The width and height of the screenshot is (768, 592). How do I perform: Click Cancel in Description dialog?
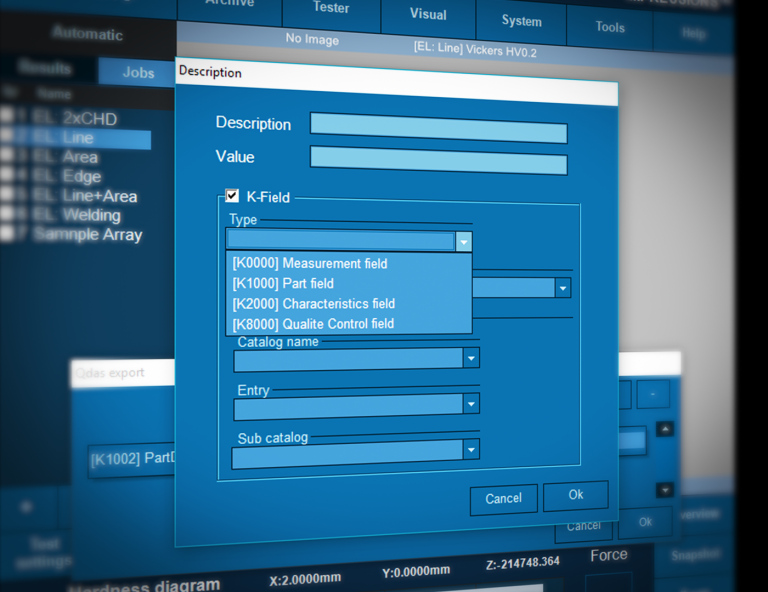504,499
